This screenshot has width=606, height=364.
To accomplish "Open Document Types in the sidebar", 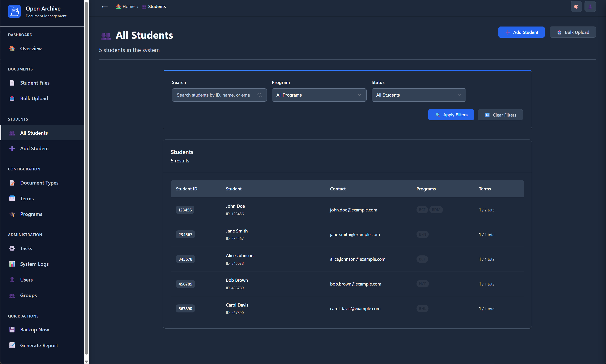I will click(x=42, y=183).
